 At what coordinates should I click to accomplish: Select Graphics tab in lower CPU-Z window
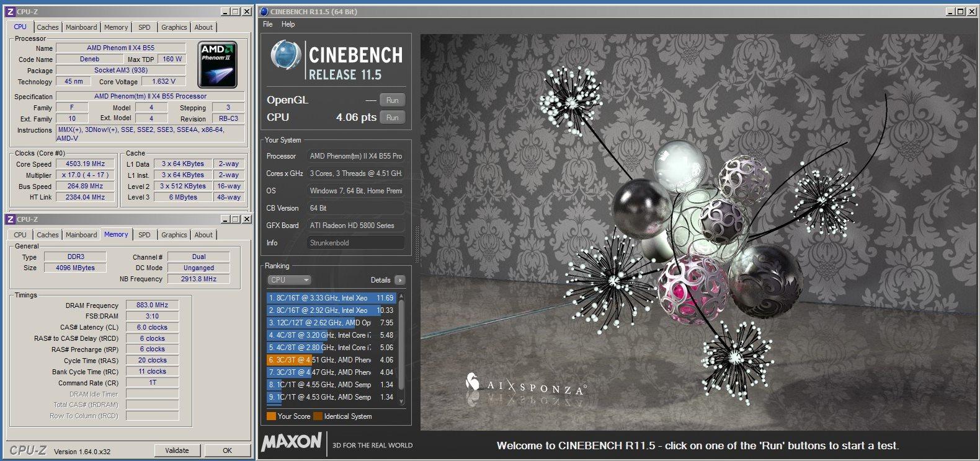coord(174,235)
